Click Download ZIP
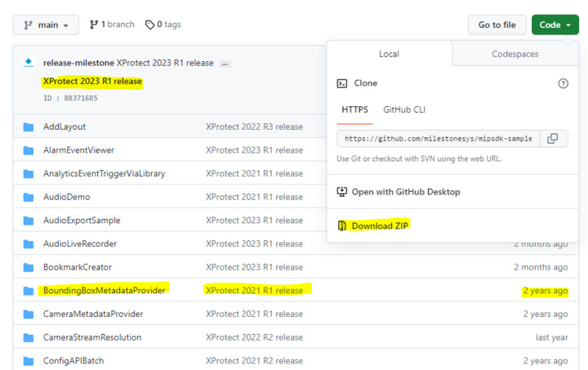 (x=380, y=225)
